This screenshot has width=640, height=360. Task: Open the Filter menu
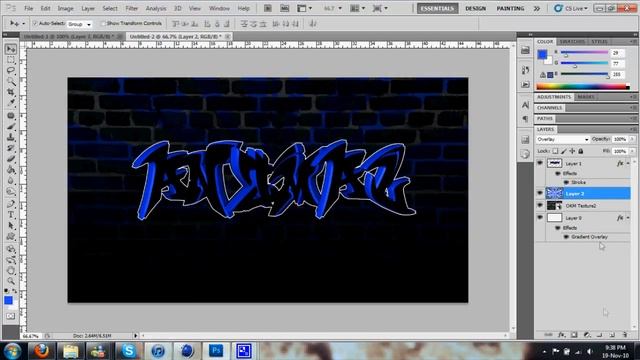(x=131, y=8)
